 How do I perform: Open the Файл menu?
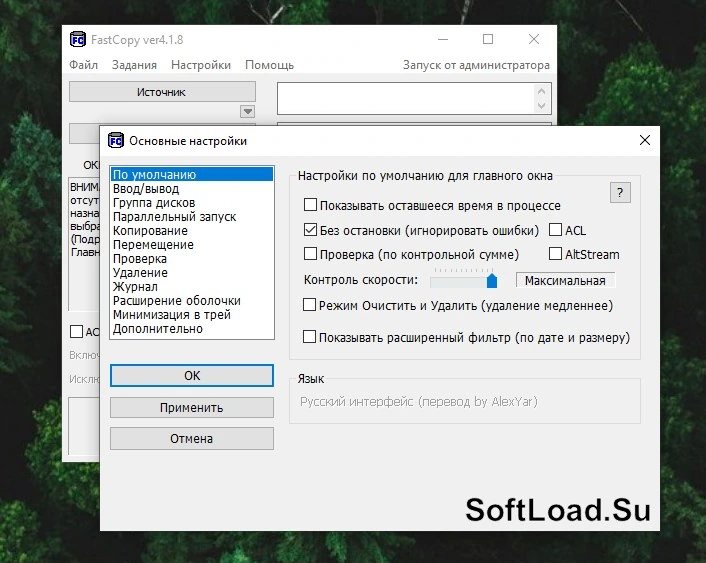83,65
